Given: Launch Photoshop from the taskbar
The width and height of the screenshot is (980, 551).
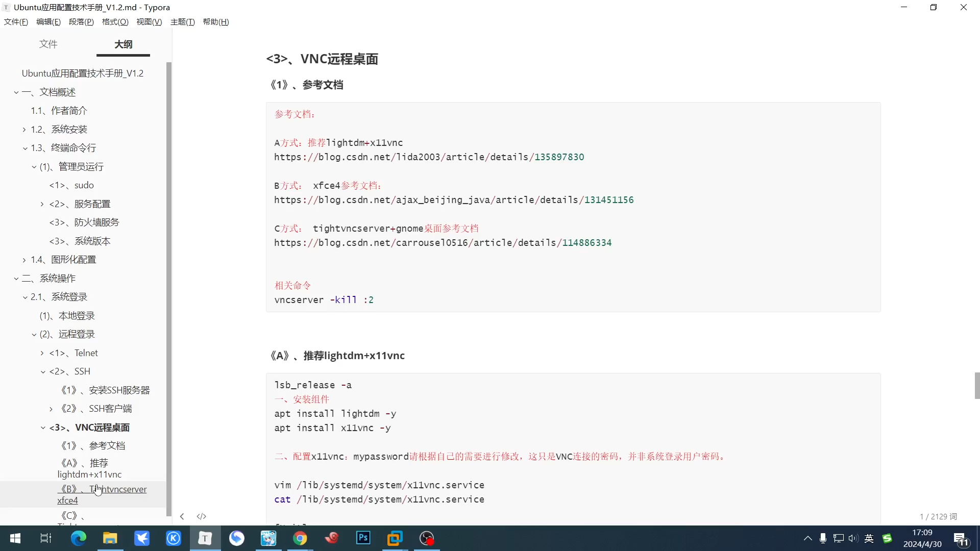Looking at the screenshot, I should click(362, 538).
